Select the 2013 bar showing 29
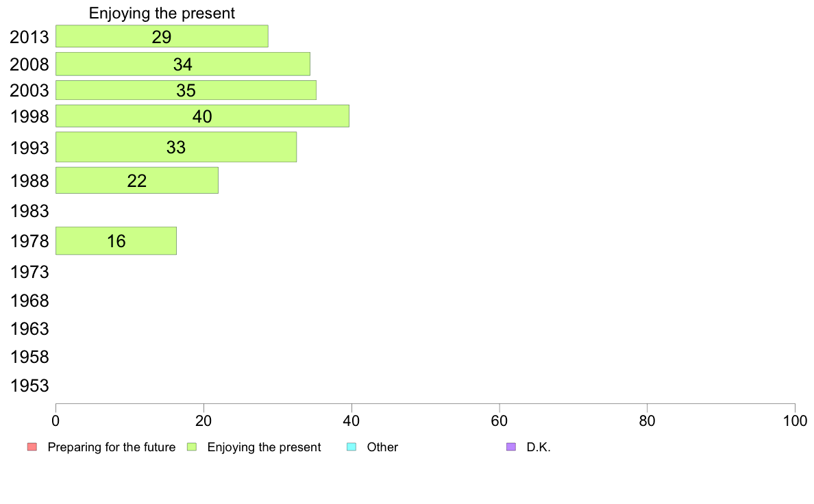This screenshot has width=814, height=504. [x=162, y=36]
